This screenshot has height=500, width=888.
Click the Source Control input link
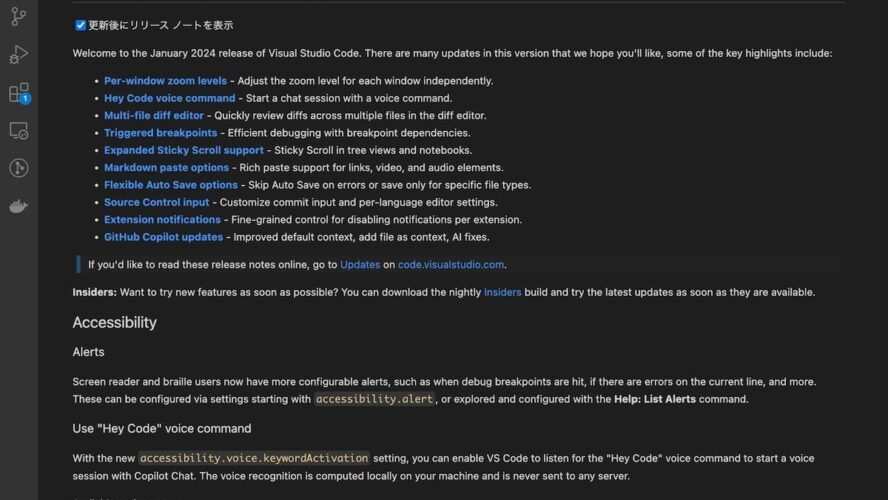point(156,202)
